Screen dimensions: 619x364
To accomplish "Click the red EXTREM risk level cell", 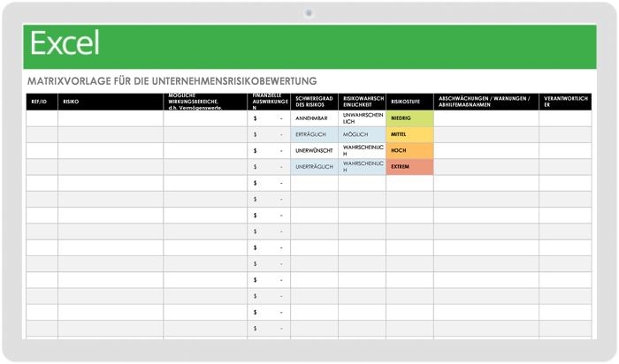I will [409, 167].
